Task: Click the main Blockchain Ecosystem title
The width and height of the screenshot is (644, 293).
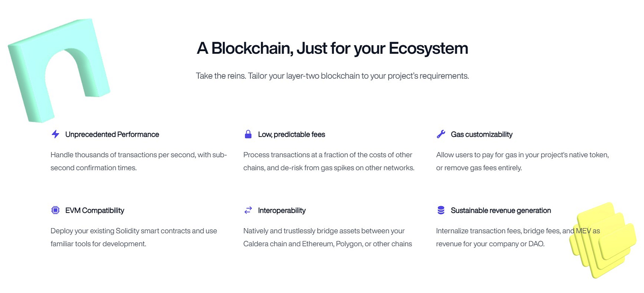Action: click(332, 48)
